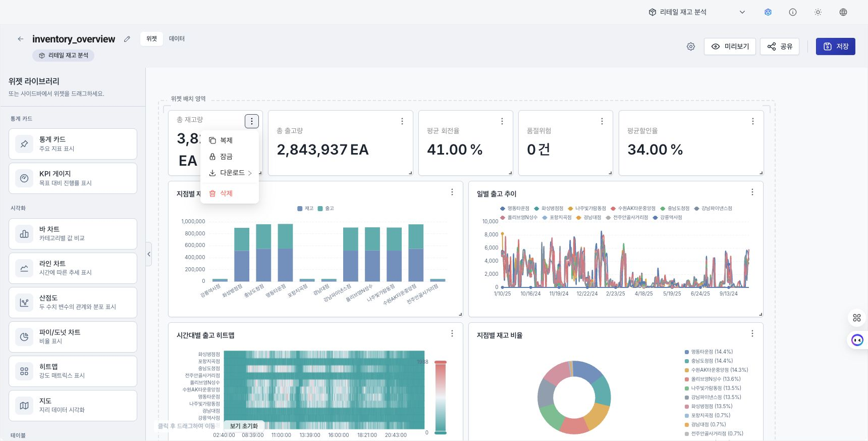Click the floating apps grid icon at right edge

point(857,318)
